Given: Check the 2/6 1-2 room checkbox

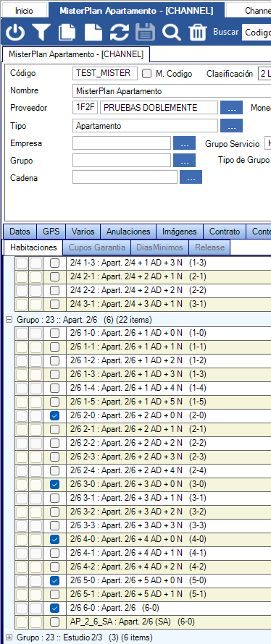Looking at the screenshot, I should (x=54, y=360).
